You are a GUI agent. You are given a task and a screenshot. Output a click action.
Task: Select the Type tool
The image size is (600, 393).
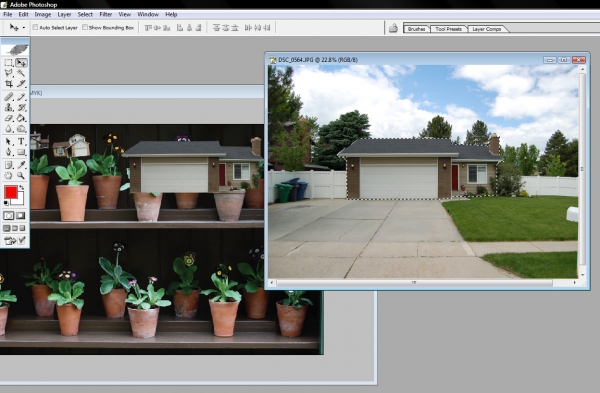21,142
